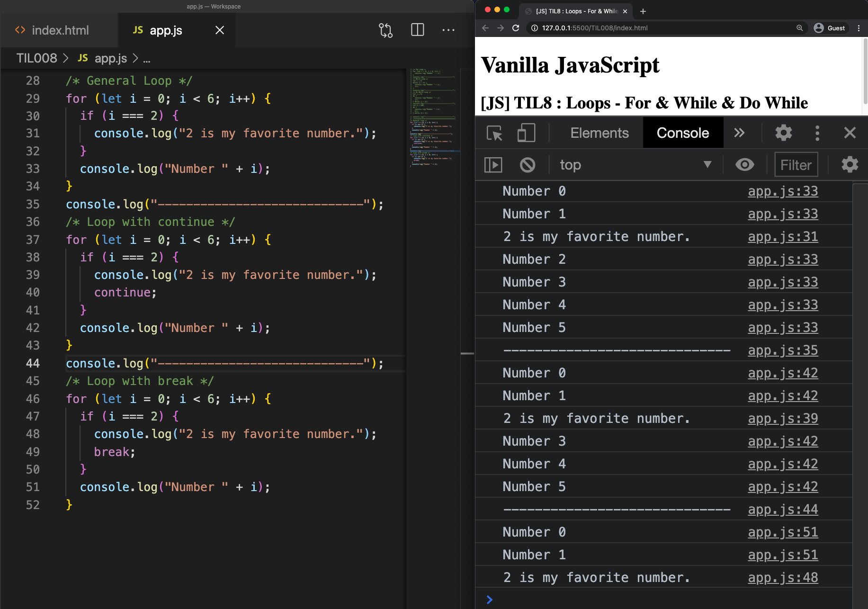
Task: Go back in the browser
Action: [x=485, y=28]
